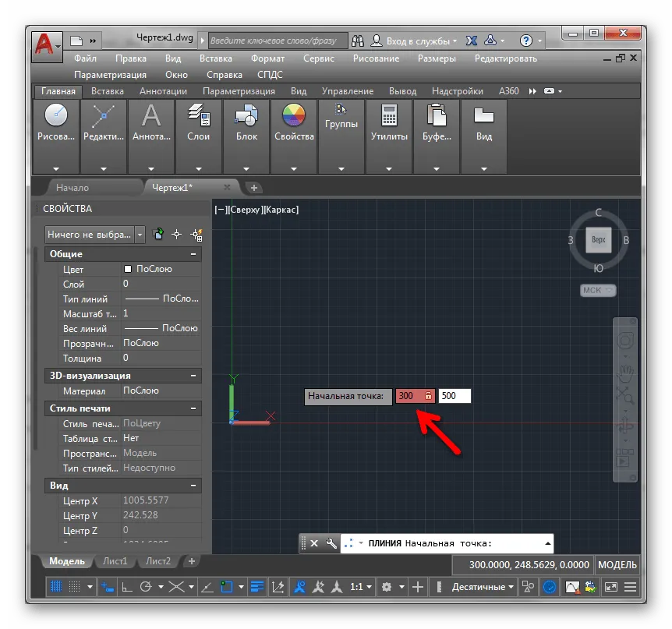Toggle lineweight display in status bar
672x629 pixels.
(x=257, y=587)
